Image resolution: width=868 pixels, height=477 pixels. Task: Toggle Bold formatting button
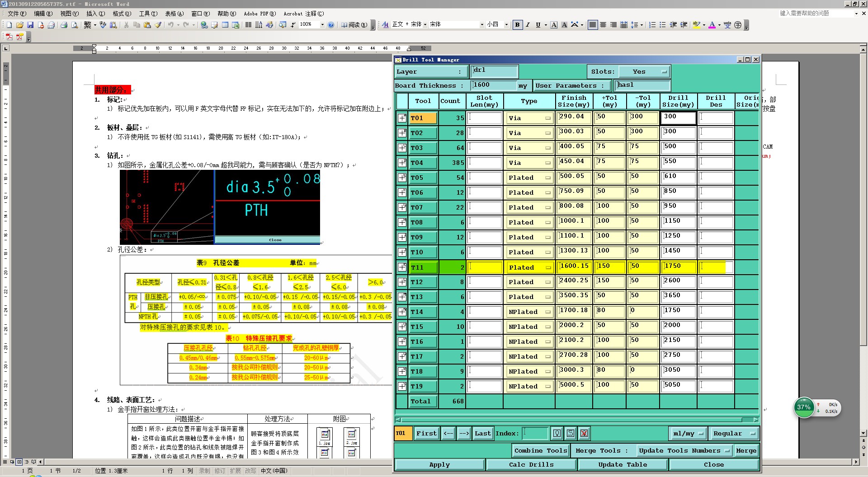pos(517,25)
